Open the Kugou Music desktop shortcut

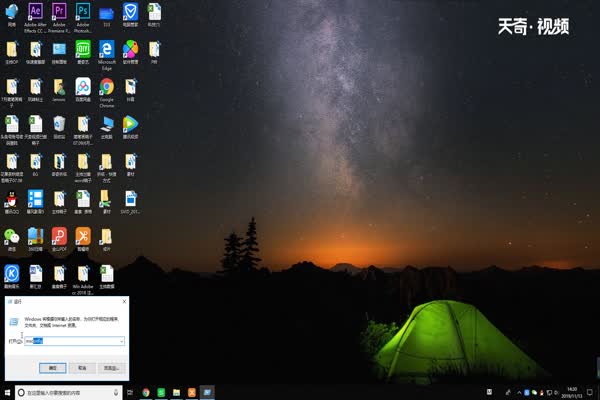point(11,277)
